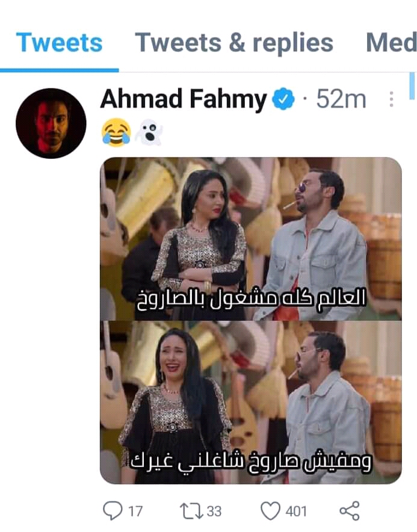This screenshot has height=532, width=417.
Task: Switch to the Tweets tab
Action: (59, 43)
